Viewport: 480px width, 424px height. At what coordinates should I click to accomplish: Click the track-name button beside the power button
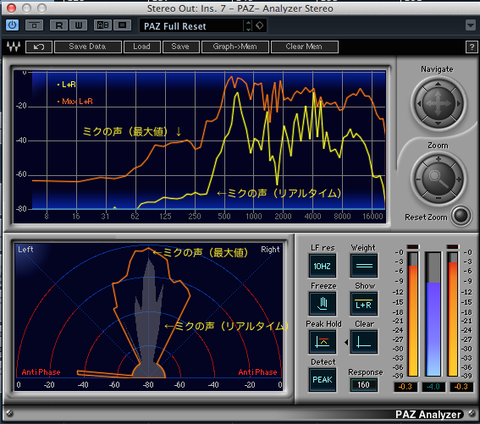click(34, 25)
